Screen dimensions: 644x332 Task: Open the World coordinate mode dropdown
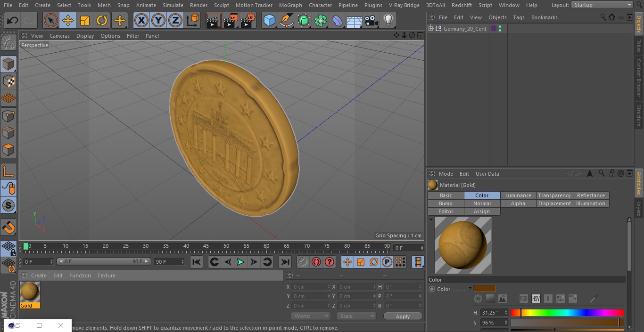(x=310, y=316)
